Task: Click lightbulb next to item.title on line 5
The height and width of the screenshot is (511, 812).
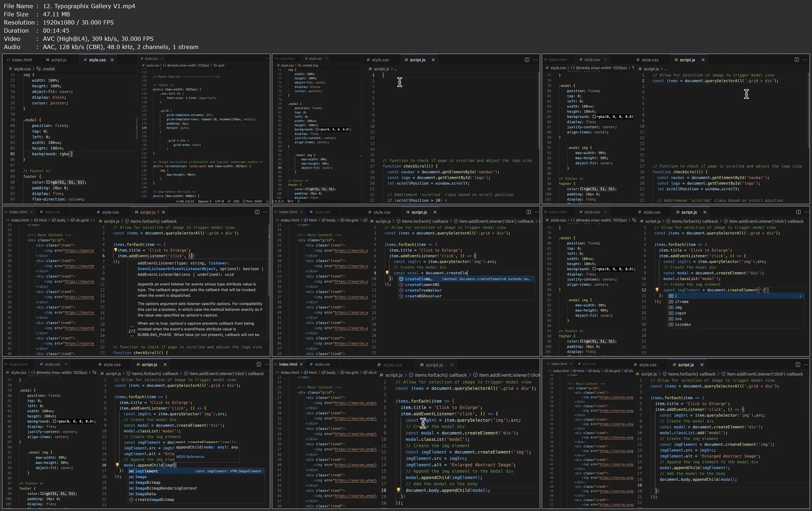Action: [x=115, y=250]
